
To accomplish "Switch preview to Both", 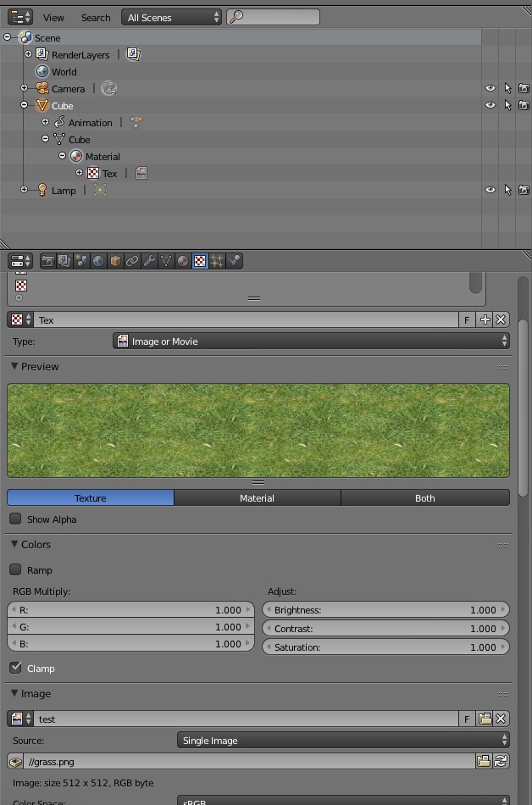I will (424, 498).
